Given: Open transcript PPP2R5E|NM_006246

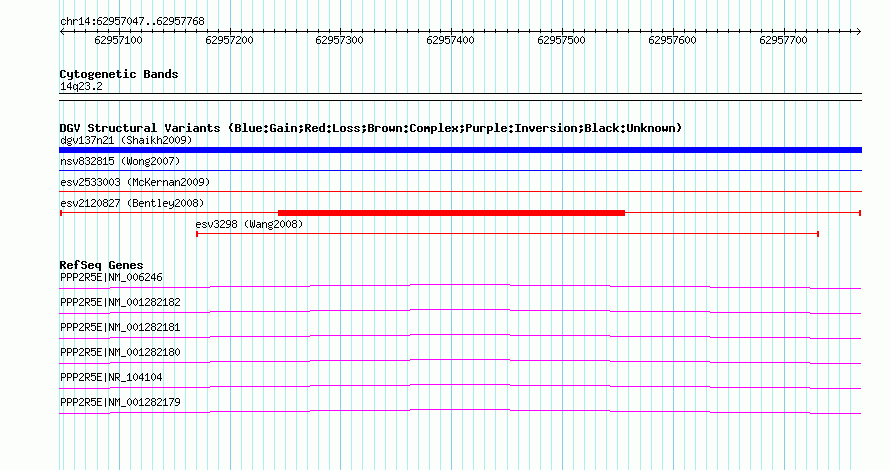Looking at the screenshot, I should click(111, 278).
